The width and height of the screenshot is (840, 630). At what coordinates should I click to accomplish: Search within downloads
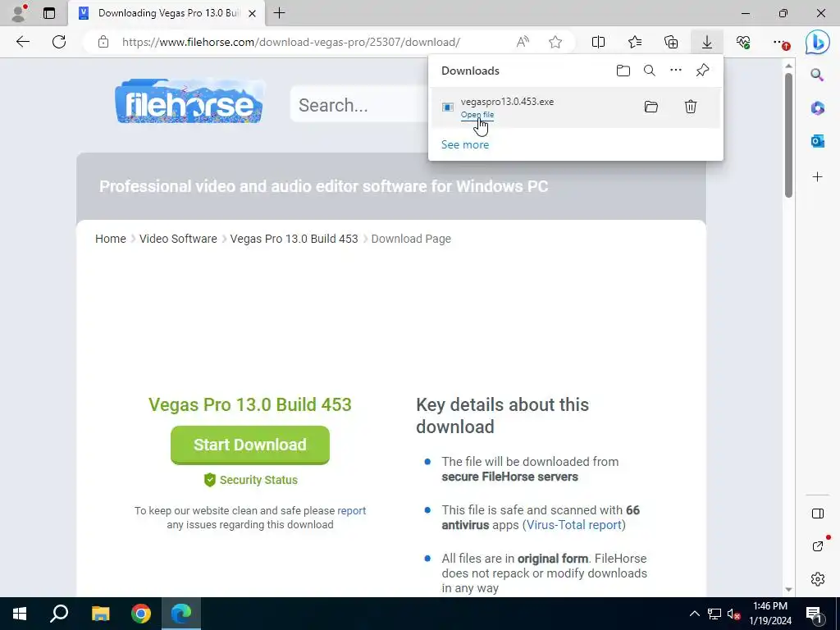650,71
